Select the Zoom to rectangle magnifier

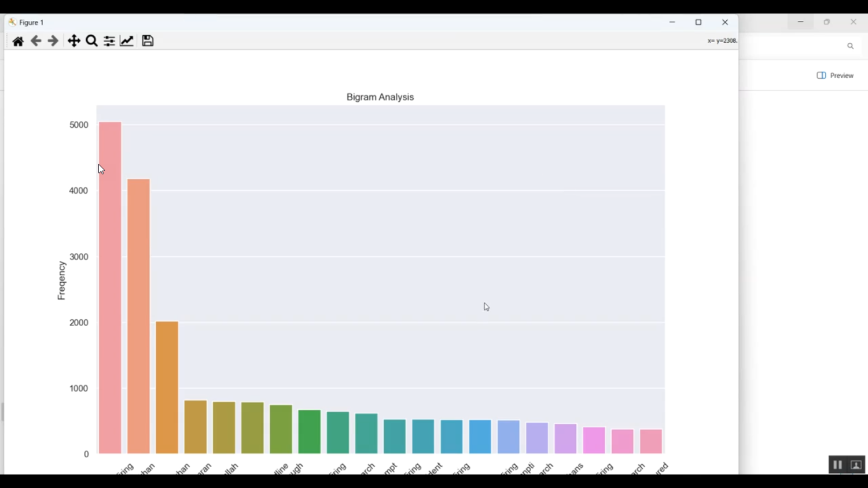pyautogui.click(x=91, y=41)
